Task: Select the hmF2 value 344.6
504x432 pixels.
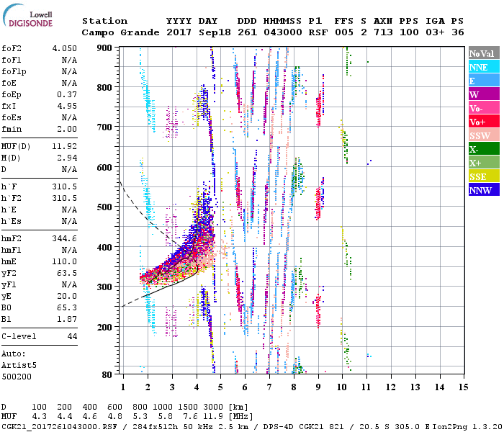Action: (64, 238)
